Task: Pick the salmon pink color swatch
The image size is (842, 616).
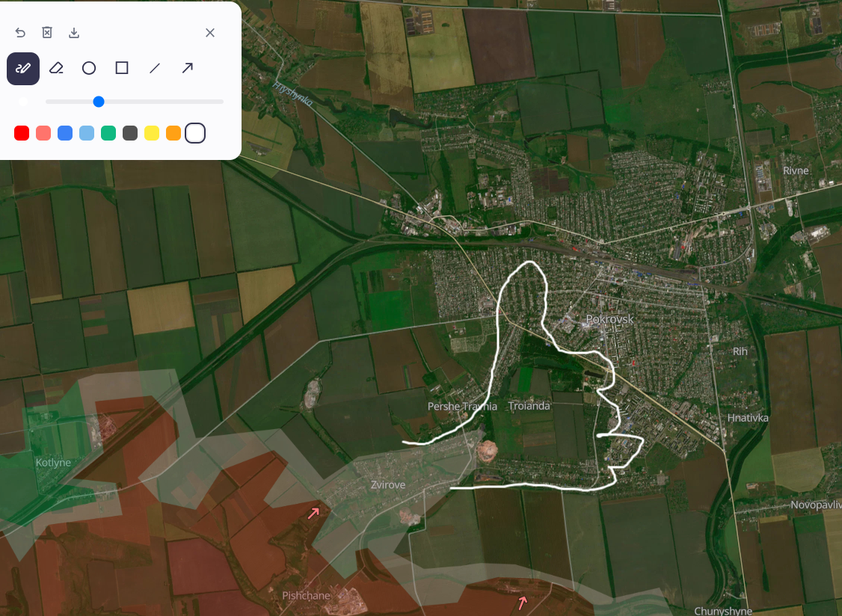Action: coord(43,133)
